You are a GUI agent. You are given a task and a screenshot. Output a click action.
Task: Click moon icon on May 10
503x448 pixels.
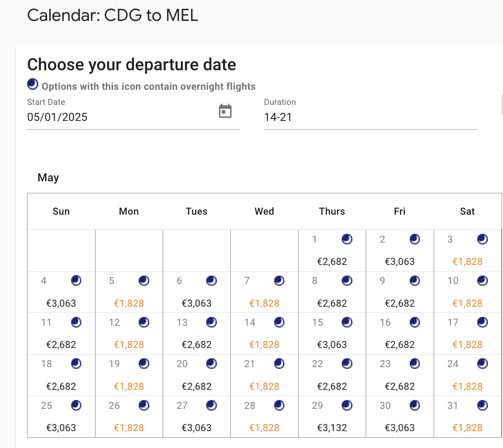(x=482, y=281)
